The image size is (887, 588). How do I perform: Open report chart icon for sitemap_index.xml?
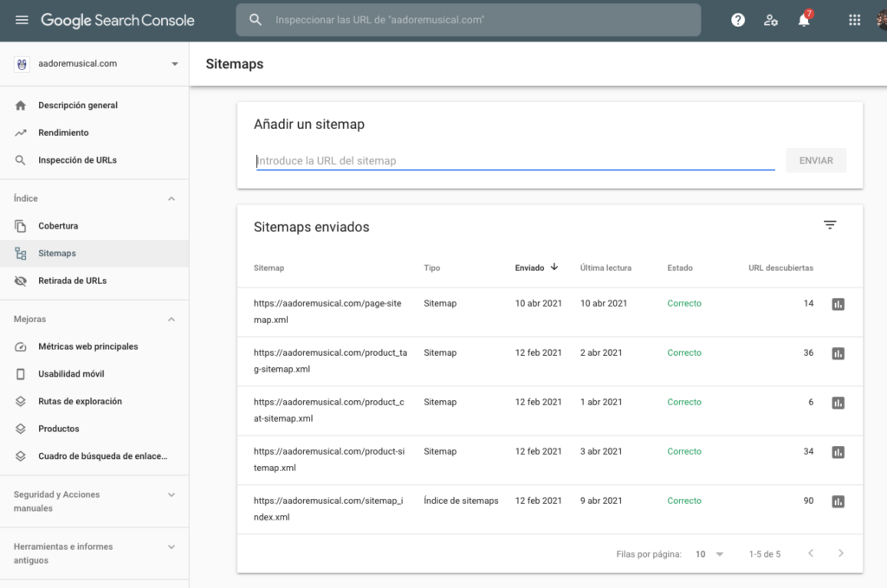(x=838, y=501)
